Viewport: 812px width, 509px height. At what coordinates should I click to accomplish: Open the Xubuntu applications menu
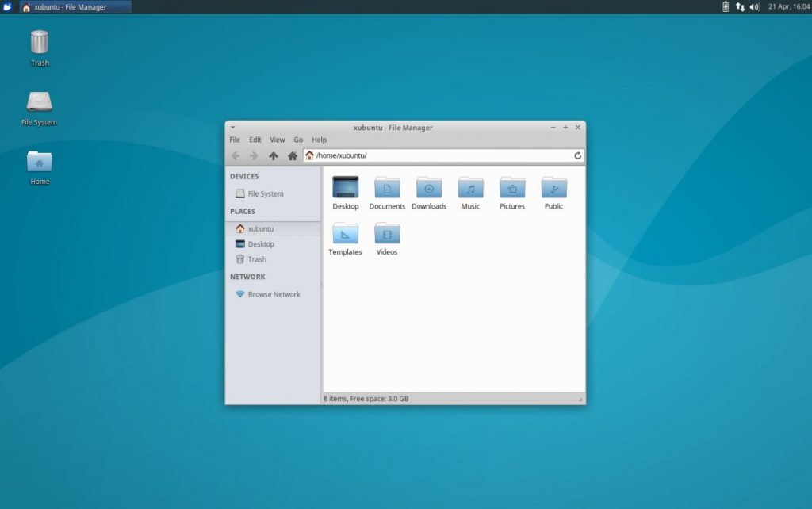tap(8, 6)
